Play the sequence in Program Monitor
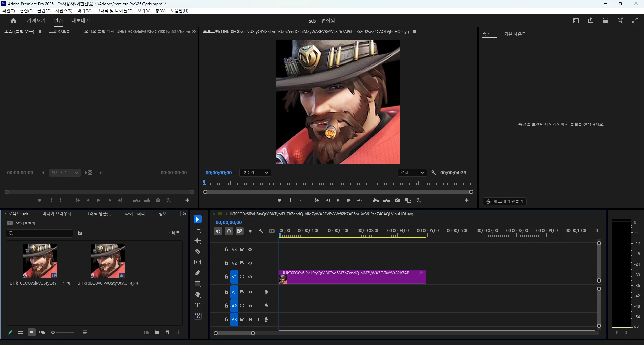The image size is (644, 345). [338, 200]
